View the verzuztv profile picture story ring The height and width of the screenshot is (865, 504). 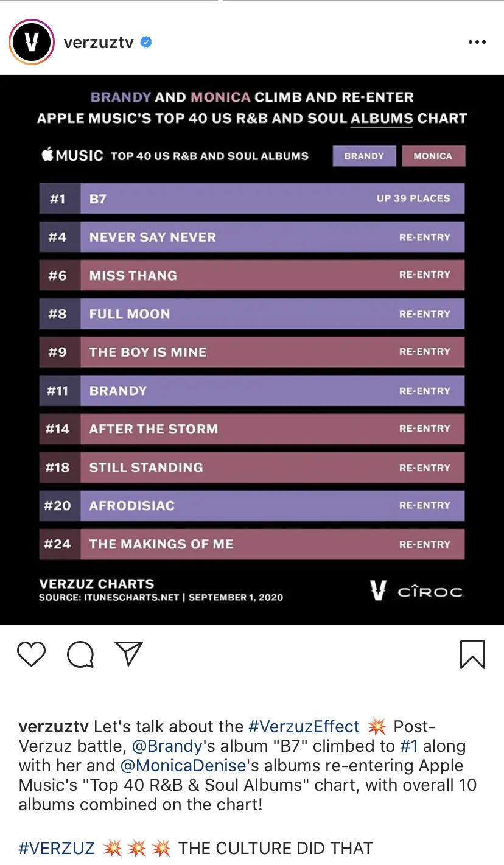32,42
